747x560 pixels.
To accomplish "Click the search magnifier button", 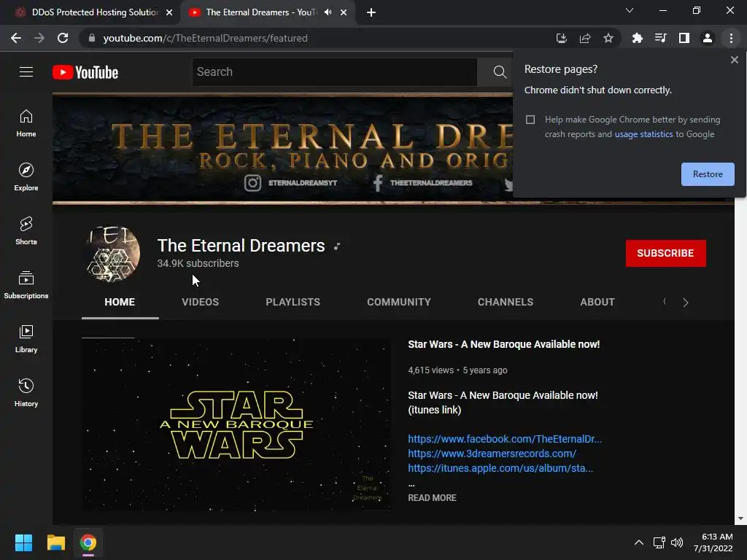I will pos(499,72).
